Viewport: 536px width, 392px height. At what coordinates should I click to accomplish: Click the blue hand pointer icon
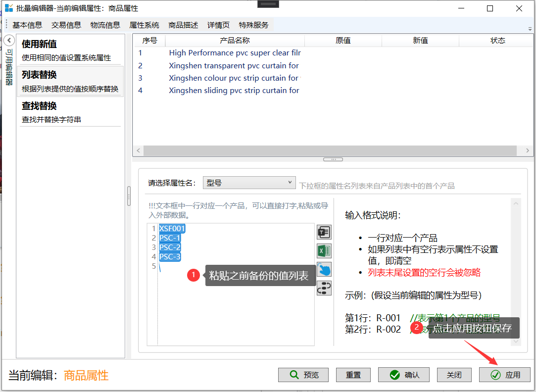(324, 269)
